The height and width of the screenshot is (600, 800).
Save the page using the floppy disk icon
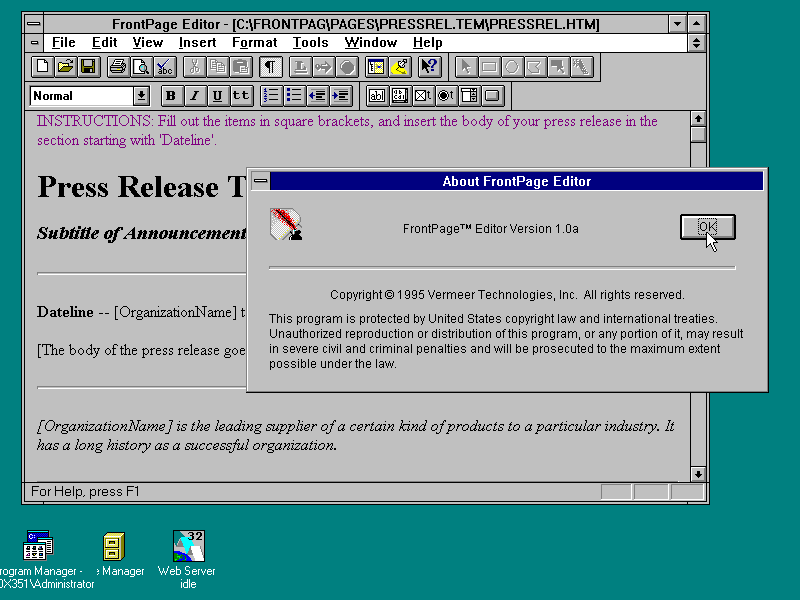[88, 67]
